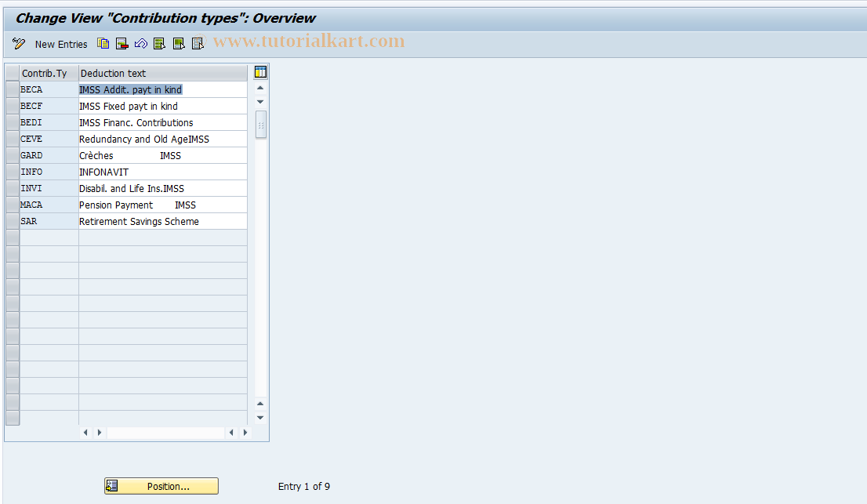Click the GARD contribution type cell

(x=49, y=156)
